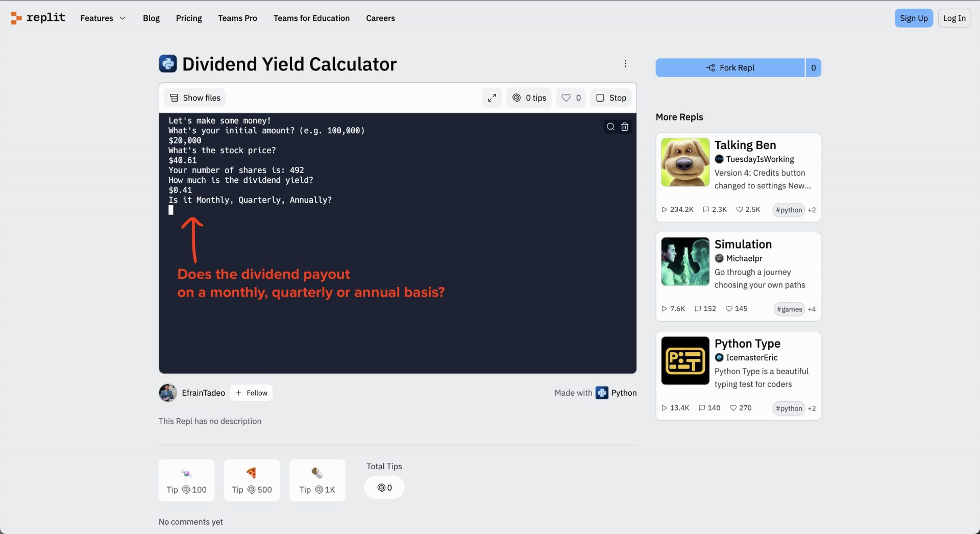Click the Log In button
Image resolution: width=980 pixels, height=534 pixels.
[954, 18]
